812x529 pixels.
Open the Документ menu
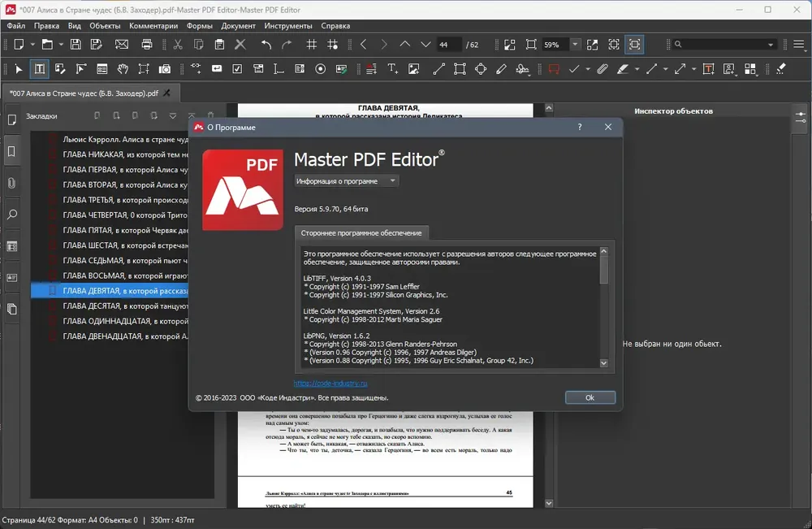pos(238,25)
